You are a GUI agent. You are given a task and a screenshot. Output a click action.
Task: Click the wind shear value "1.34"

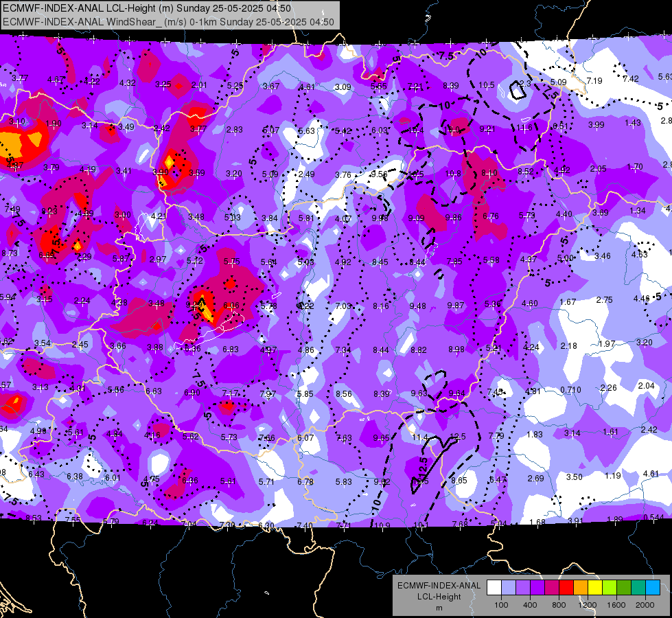coord(638,211)
